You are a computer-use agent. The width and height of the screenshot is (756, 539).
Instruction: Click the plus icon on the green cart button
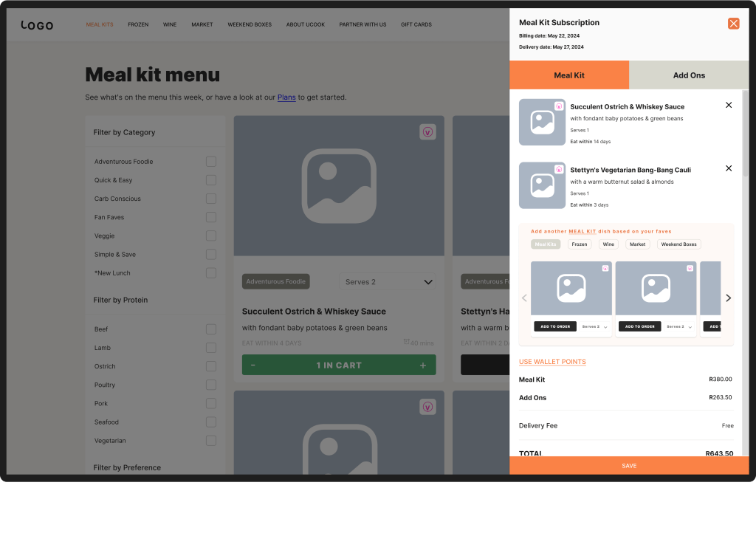click(x=423, y=365)
